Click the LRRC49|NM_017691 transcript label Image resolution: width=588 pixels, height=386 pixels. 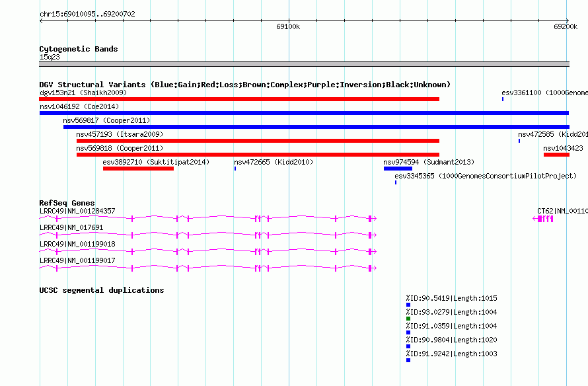pos(71,227)
